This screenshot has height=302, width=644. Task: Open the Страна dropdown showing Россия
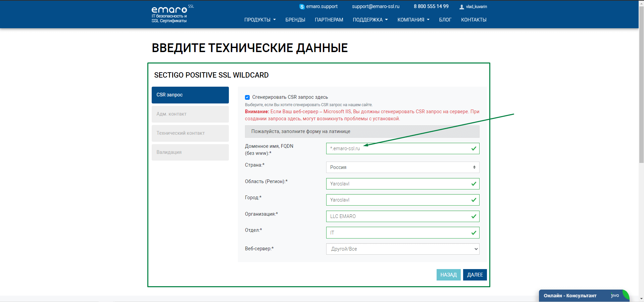(403, 167)
